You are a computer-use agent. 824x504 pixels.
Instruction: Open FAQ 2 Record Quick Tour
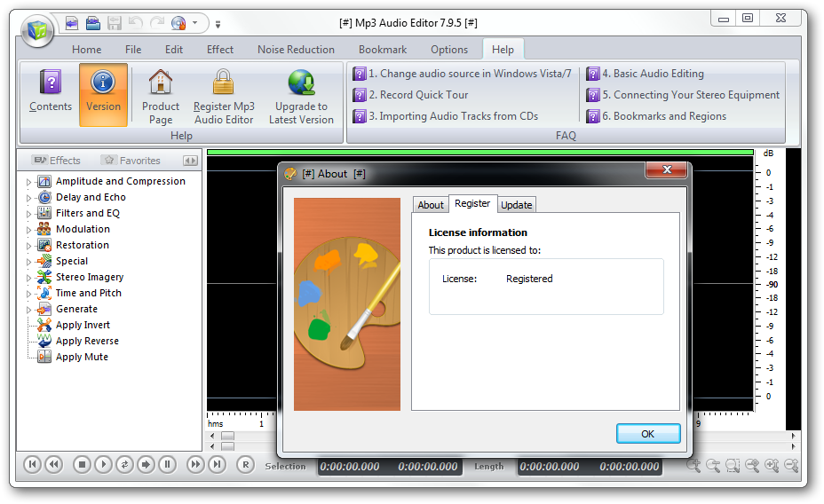click(410, 95)
